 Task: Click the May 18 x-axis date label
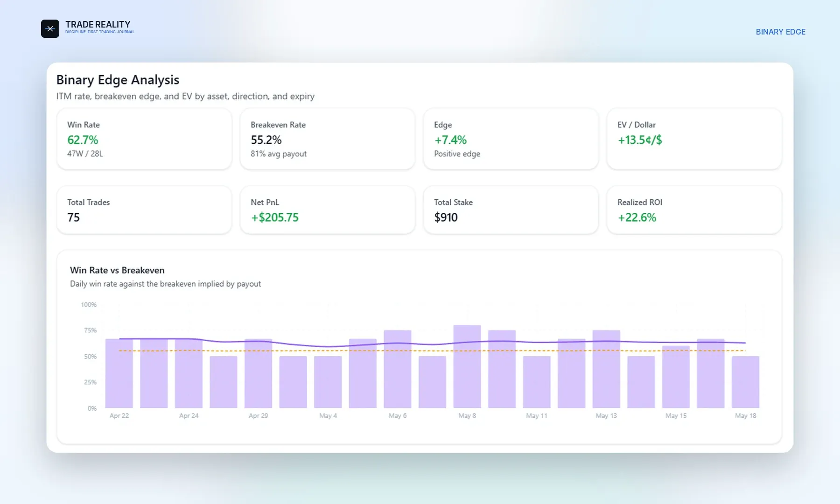click(x=745, y=416)
